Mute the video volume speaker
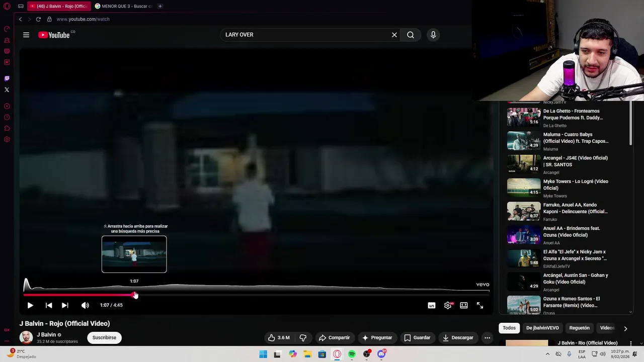644x362 pixels. click(x=85, y=305)
